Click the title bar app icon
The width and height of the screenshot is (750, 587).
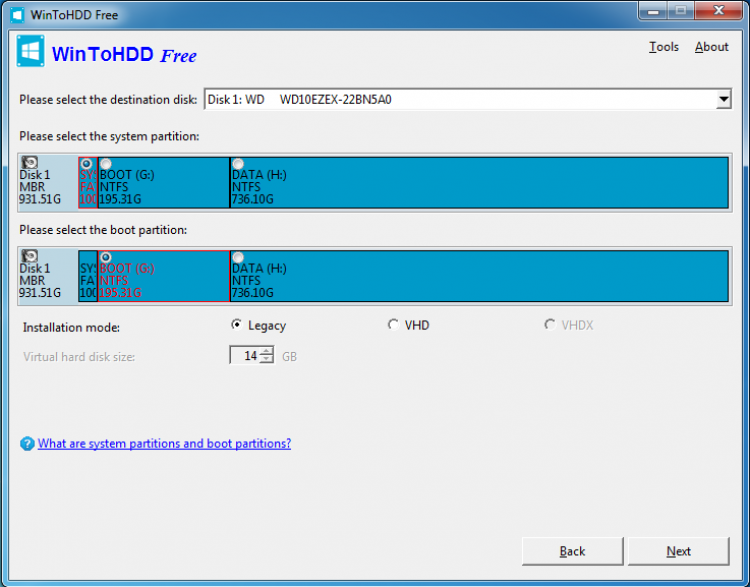[17, 15]
